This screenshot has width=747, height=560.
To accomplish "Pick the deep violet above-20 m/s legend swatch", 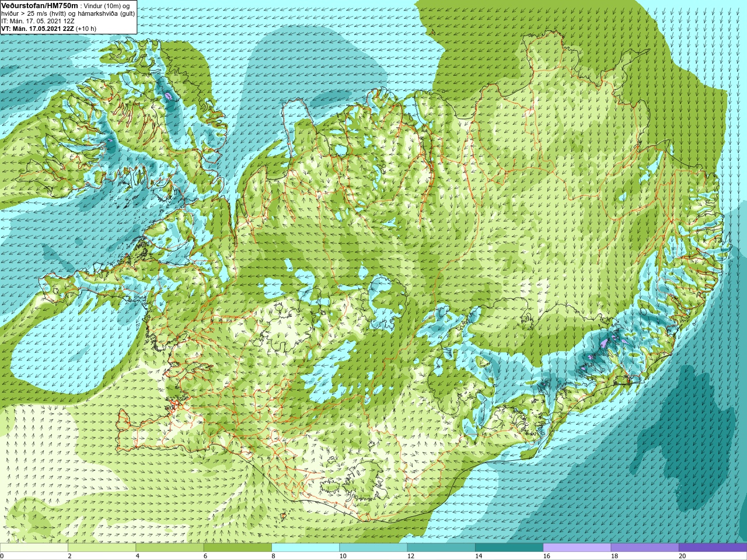I will (x=713, y=548).
